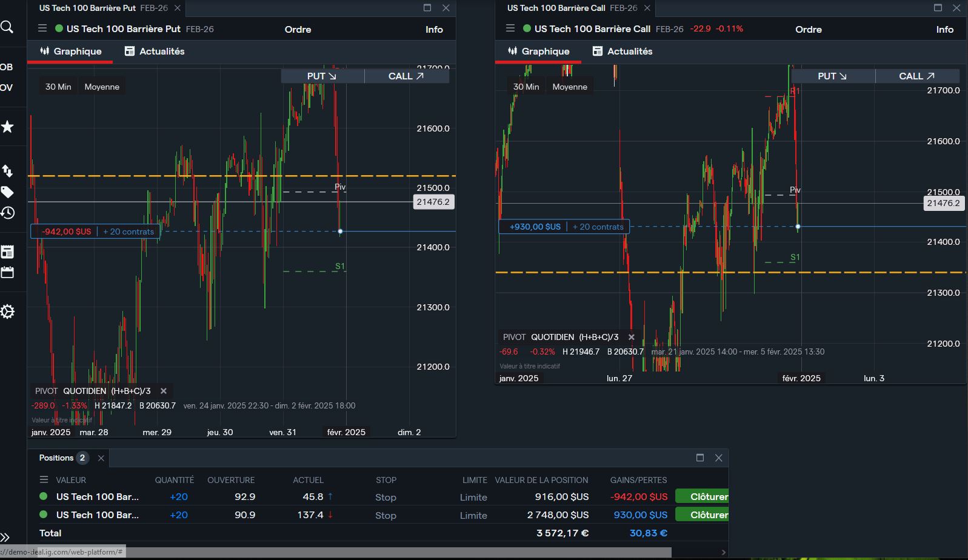Viewport: 968px width, 560px height.
Task: Open Info in the Barrière Call window
Action: coord(944,29)
